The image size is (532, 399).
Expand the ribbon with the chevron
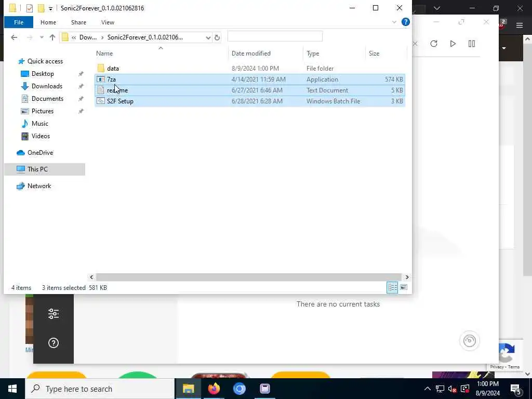tap(394, 22)
